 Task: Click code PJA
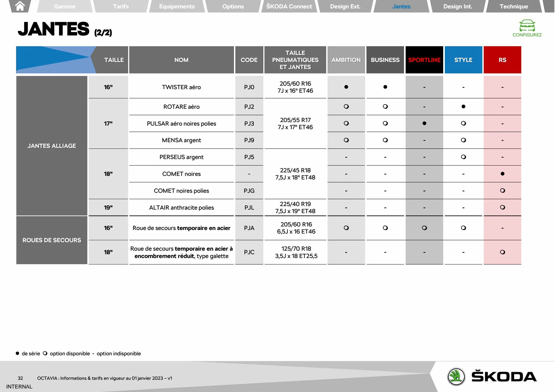pos(249,228)
